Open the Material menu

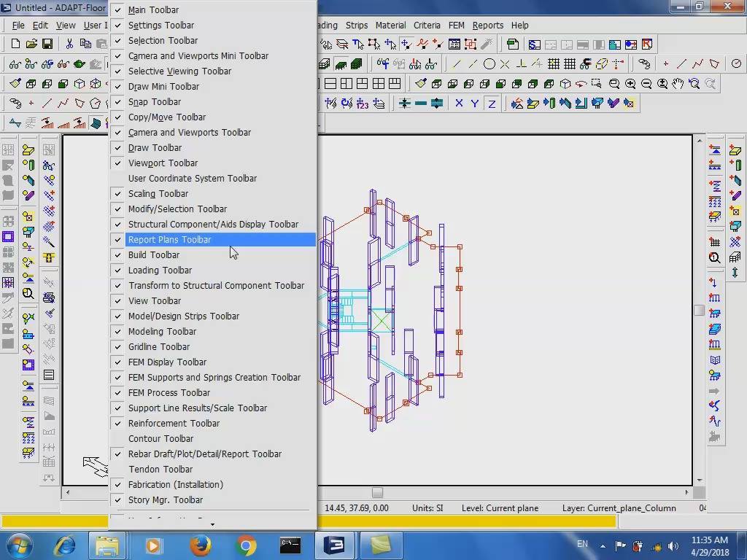pyautogui.click(x=391, y=26)
